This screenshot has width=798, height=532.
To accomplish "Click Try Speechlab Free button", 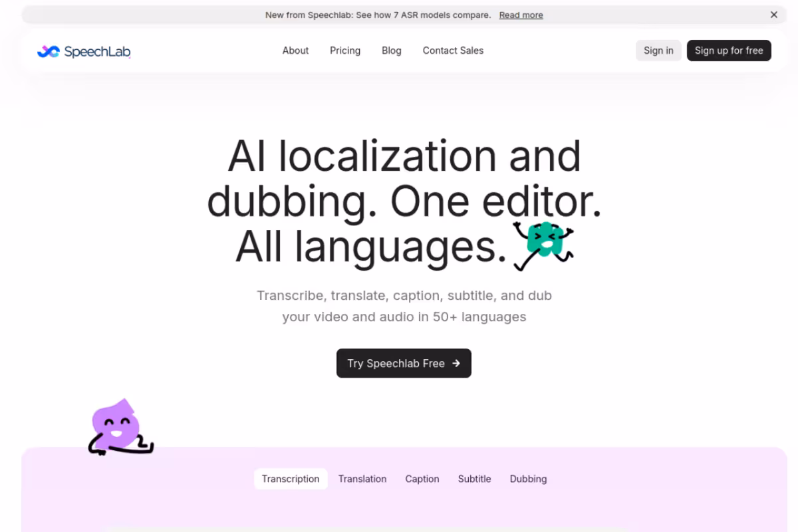I will coord(404,363).
